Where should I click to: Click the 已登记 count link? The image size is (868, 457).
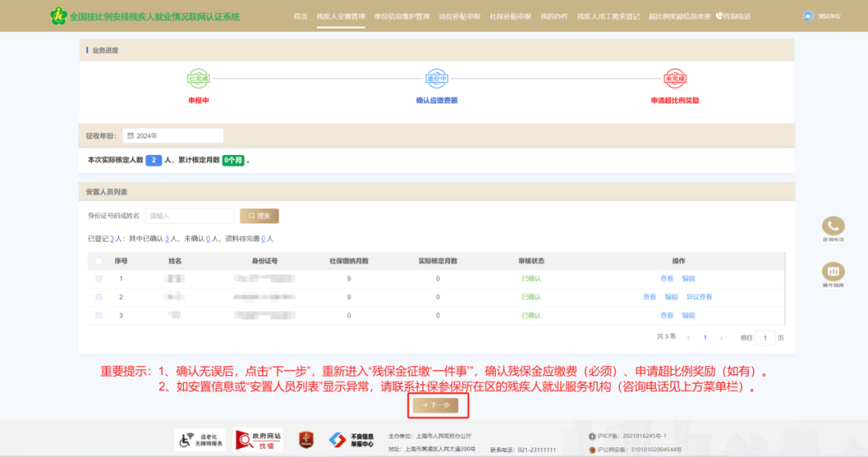[111, 239]
